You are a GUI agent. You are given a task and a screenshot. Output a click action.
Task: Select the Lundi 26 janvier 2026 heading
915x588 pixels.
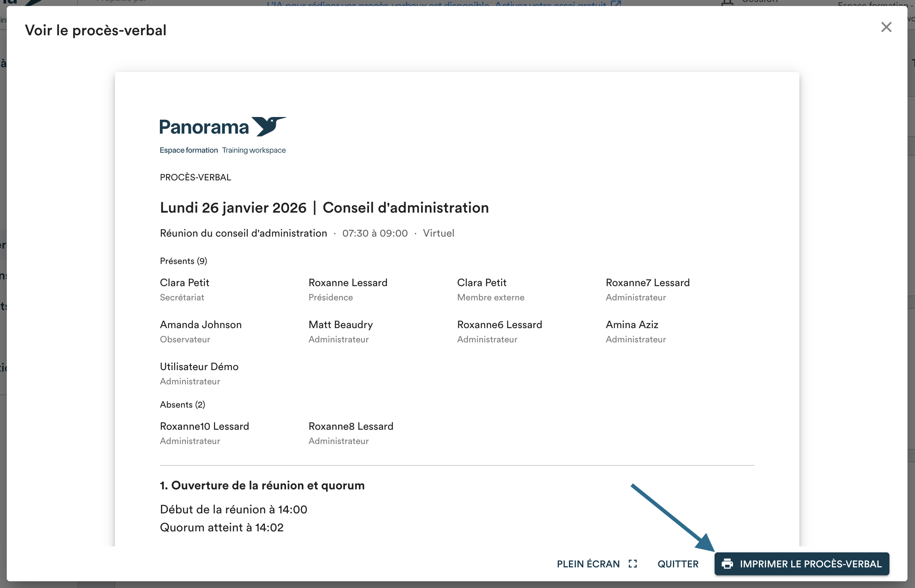(233, 208)
